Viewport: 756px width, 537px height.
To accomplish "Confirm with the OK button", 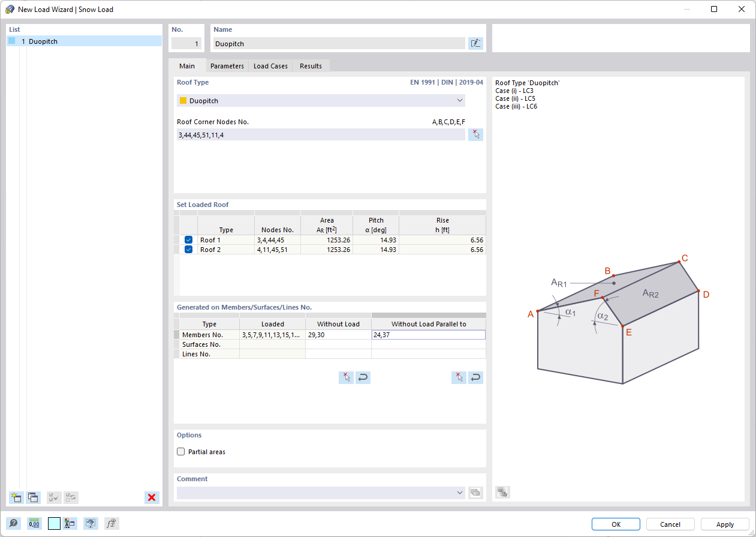I will tap(616, 524).
